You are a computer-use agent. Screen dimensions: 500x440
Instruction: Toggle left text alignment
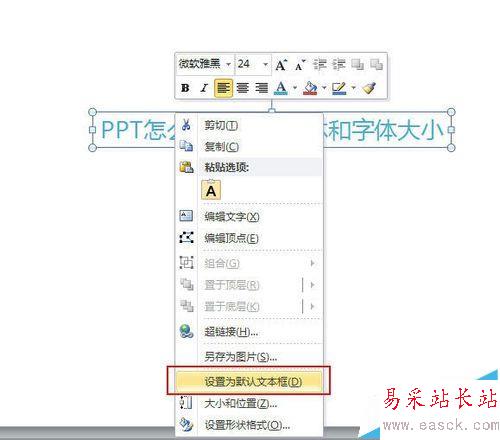click(x=223, y=88)
